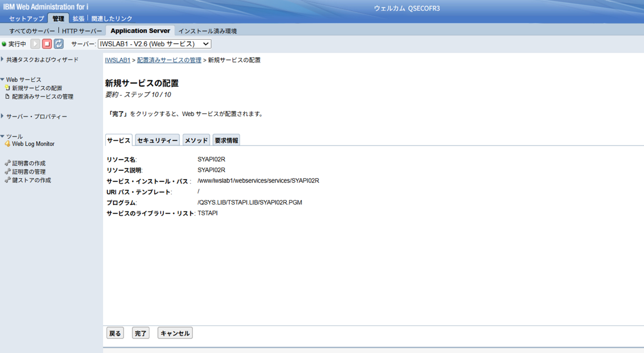Switch to the メソッド tab

click(x=196, y=140)
